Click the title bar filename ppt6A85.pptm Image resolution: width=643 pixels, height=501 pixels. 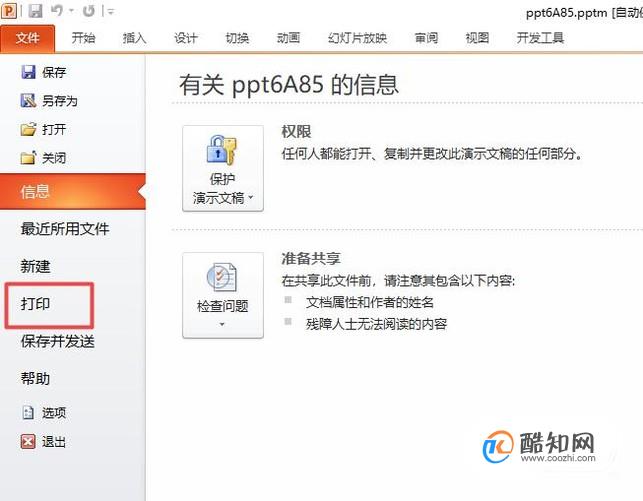click(x=566, y=13)
